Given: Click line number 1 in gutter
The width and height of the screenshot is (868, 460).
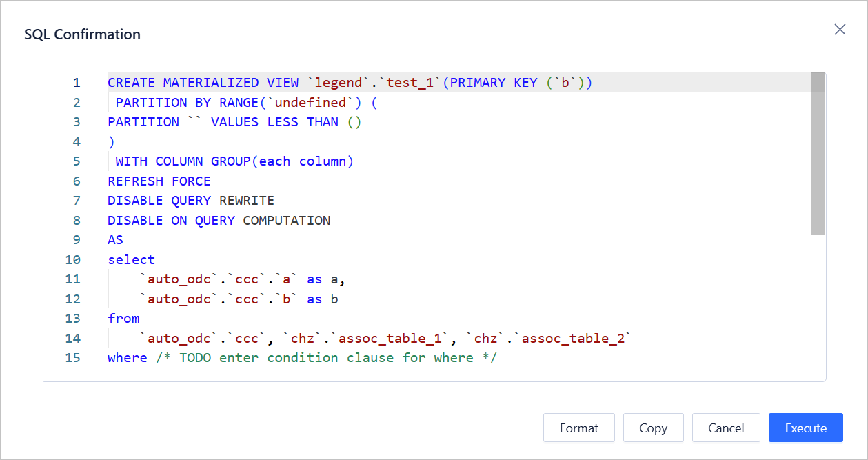Looking at the screenshot, I should 77,83.
